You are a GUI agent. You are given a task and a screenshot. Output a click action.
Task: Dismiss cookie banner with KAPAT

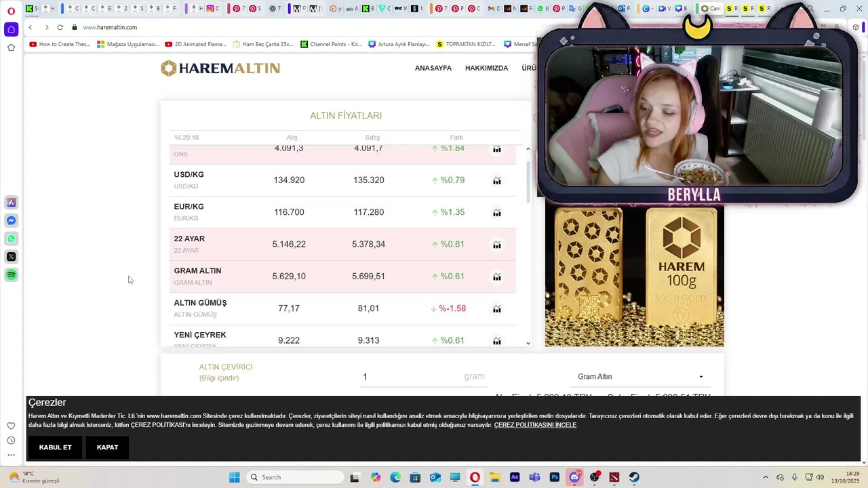click(107, 447)
